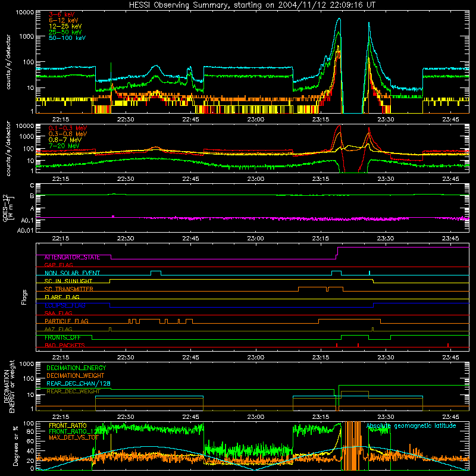476x476 pixels.
Task: Click the 0.8-7 MeV legend label
Action: (65, 140)
